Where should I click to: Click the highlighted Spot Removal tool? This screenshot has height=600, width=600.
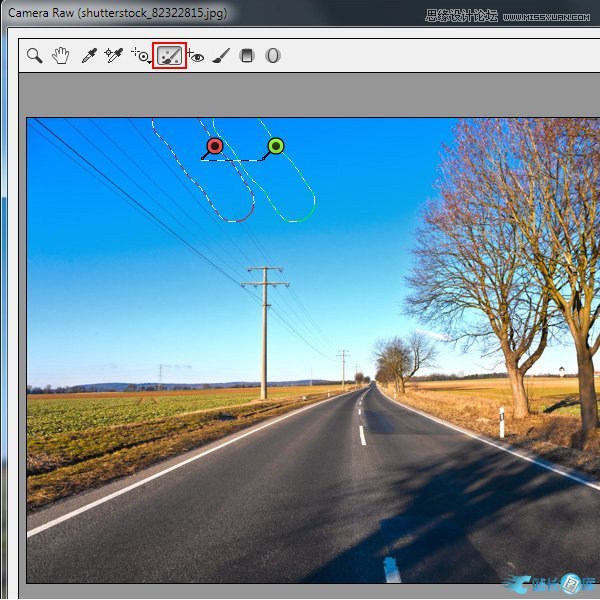(x=170, y=56)
